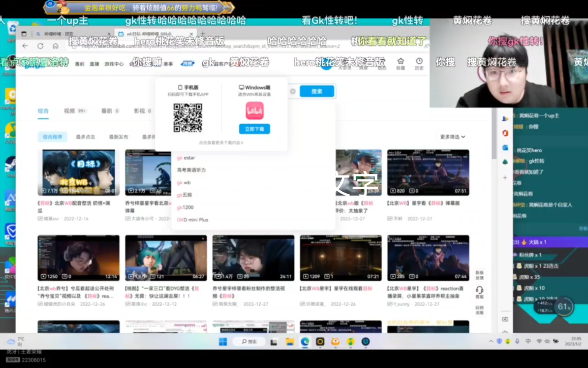Open Task View on the taskbar
This screenshot has width=588, height=368.
274,342
